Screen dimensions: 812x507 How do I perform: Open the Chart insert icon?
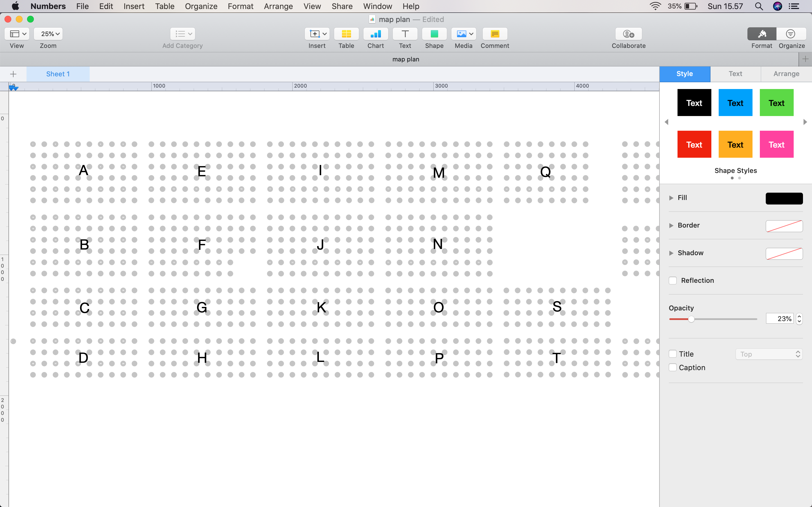click(375, 34)
